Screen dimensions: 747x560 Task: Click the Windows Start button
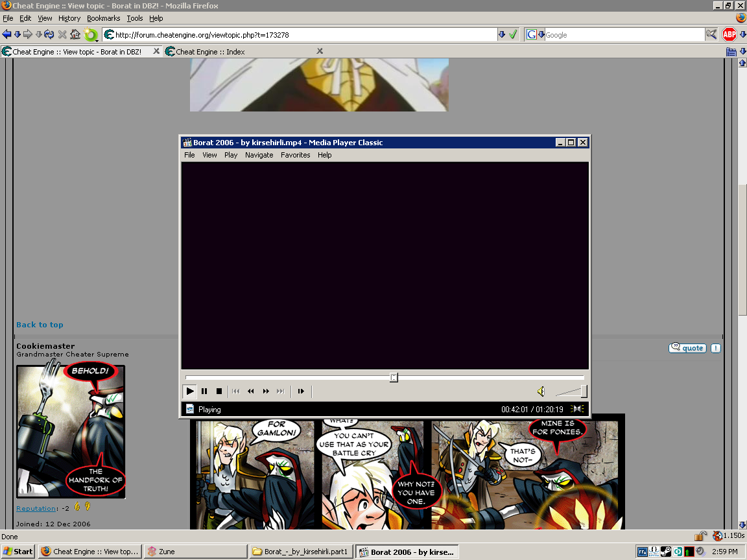[x=18, y=552]
